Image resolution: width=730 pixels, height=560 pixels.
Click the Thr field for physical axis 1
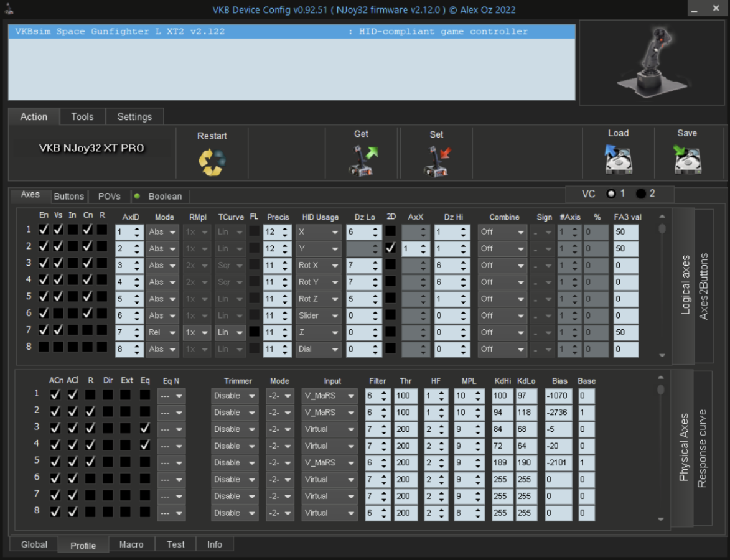coord(406,396)
